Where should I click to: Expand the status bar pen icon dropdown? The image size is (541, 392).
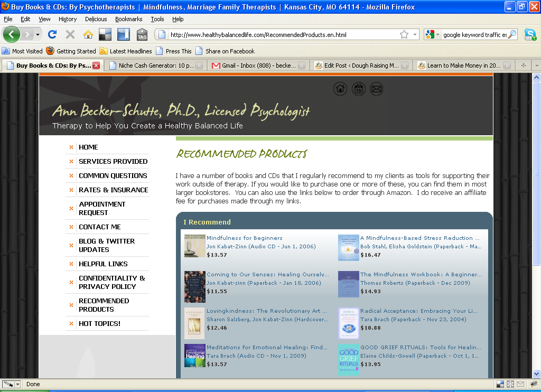click(17, 384)
